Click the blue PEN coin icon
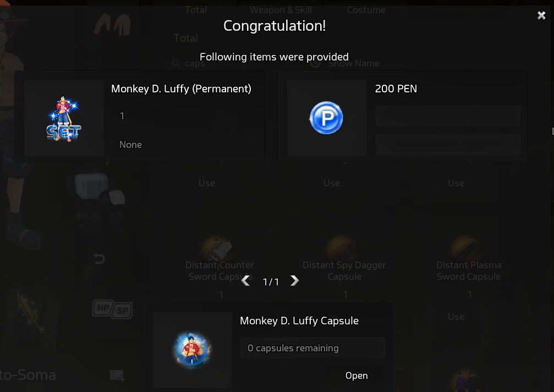Viewport: 554px width, 392px height. [326, 118]
